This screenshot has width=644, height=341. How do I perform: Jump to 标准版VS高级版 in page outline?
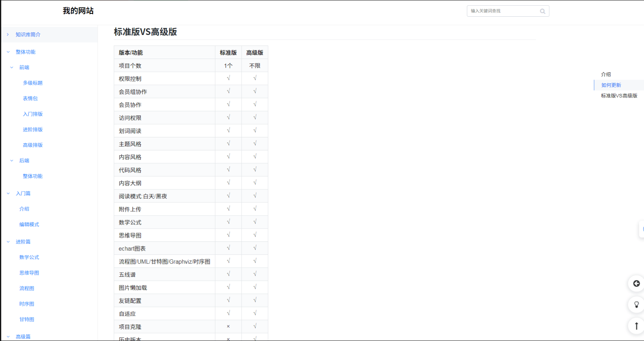619,96
